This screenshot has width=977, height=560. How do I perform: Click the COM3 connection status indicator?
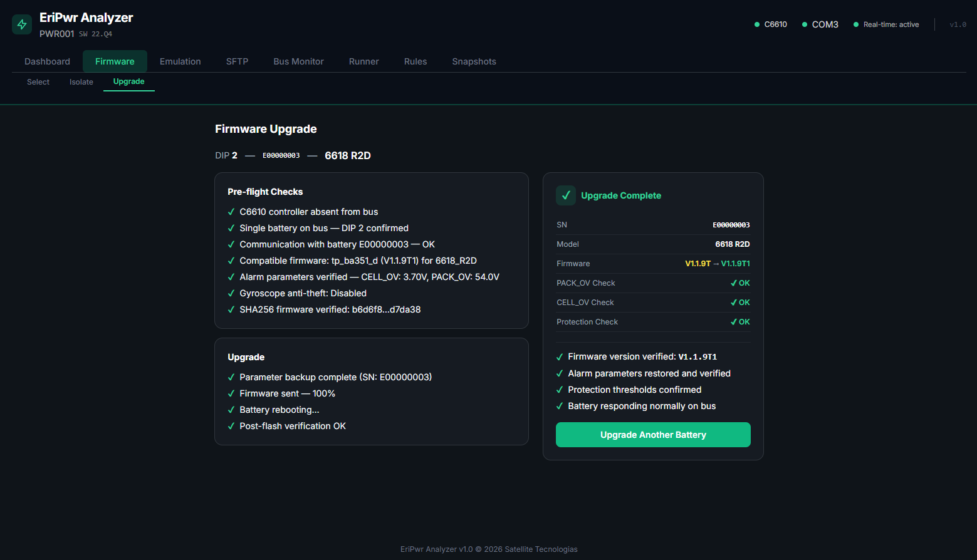pos(820,24)
